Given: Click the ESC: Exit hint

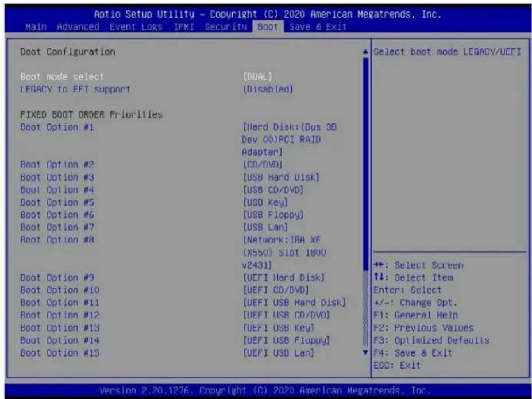Looking at the screenshot, I should tap(397, 366).
